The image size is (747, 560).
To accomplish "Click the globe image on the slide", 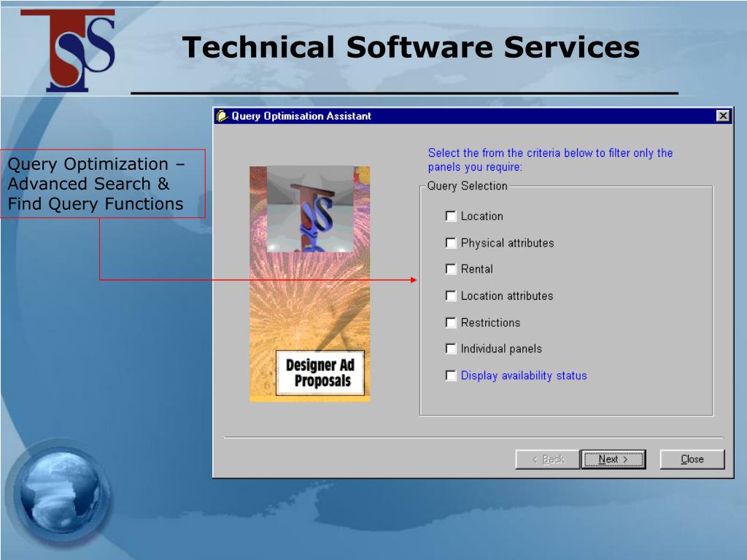I will pyautogui.click(x=61, y=493).
